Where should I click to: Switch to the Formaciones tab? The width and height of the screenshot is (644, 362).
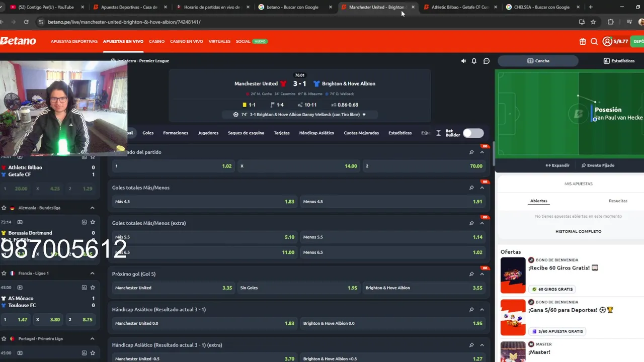pos(176,133)
